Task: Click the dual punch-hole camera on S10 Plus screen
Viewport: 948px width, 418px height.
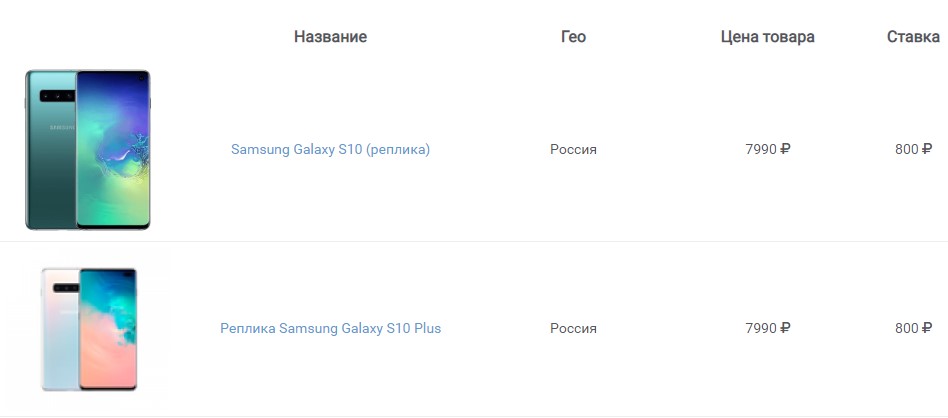Action: coord(129,275)
